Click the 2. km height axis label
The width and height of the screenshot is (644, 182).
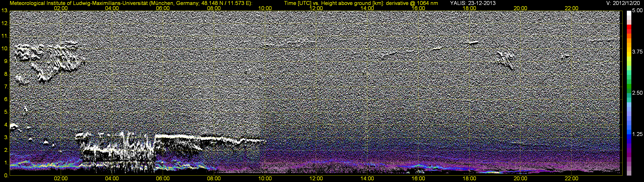point(6,150)
